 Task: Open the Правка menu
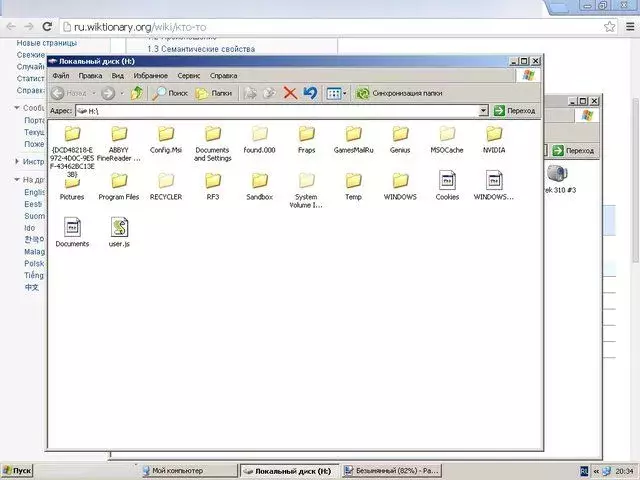pyautogui.click(x=90, y=76)
